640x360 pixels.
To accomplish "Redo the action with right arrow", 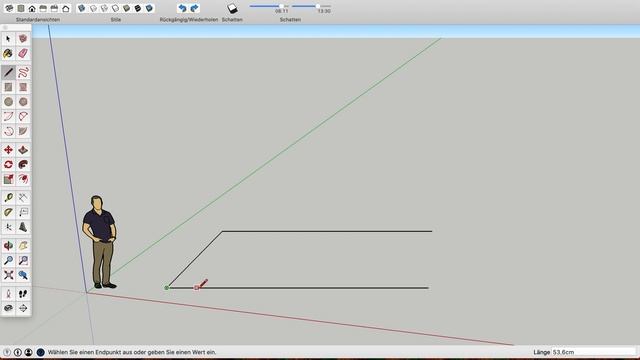I will 194,8.
